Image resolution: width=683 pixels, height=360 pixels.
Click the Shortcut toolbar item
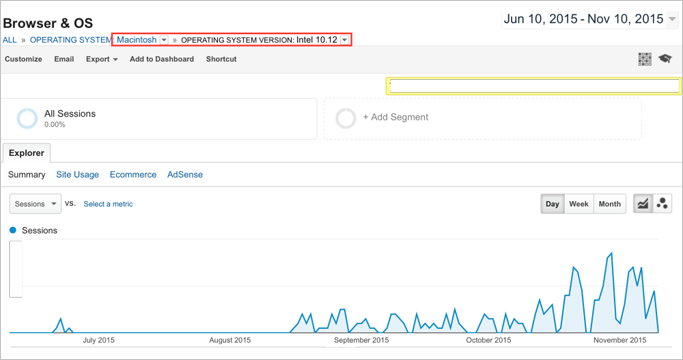pyautogui.click(x=221, y=59)
